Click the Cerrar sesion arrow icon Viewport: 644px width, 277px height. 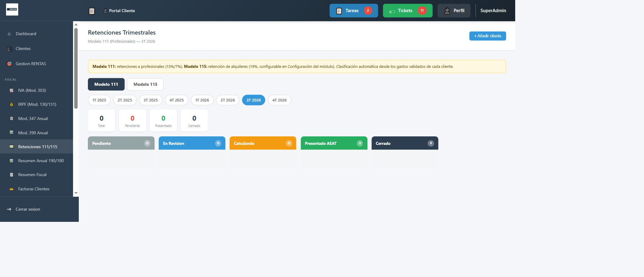pos(9,209)
